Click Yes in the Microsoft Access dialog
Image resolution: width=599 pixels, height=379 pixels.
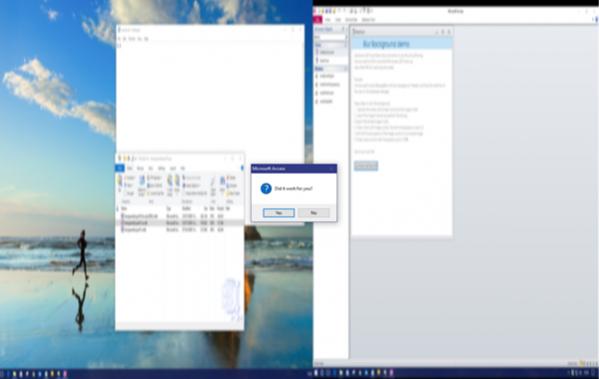278,212
